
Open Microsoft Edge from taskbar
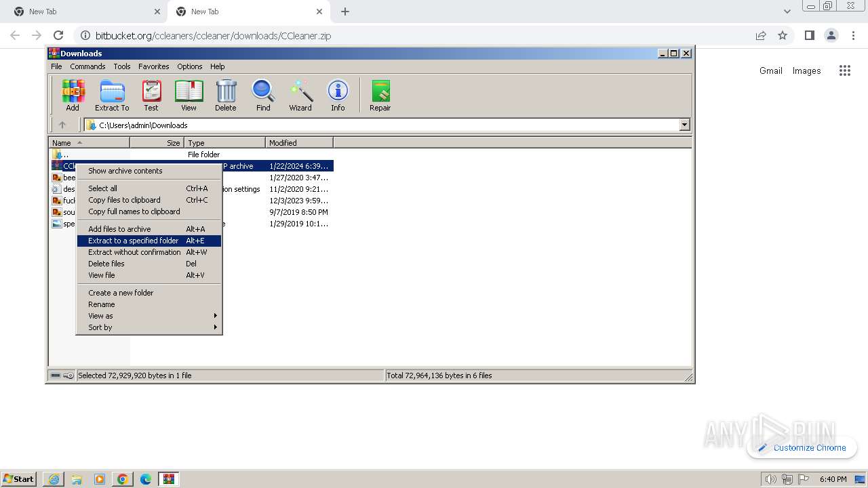pyautogui.click(x=145, y=479)
